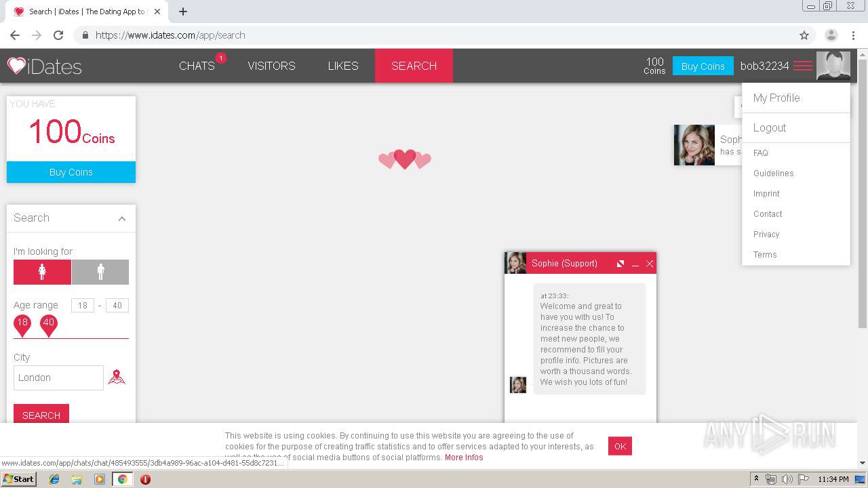Open Terms from the menu
The image size is (868, 488).
coord(765,255)
